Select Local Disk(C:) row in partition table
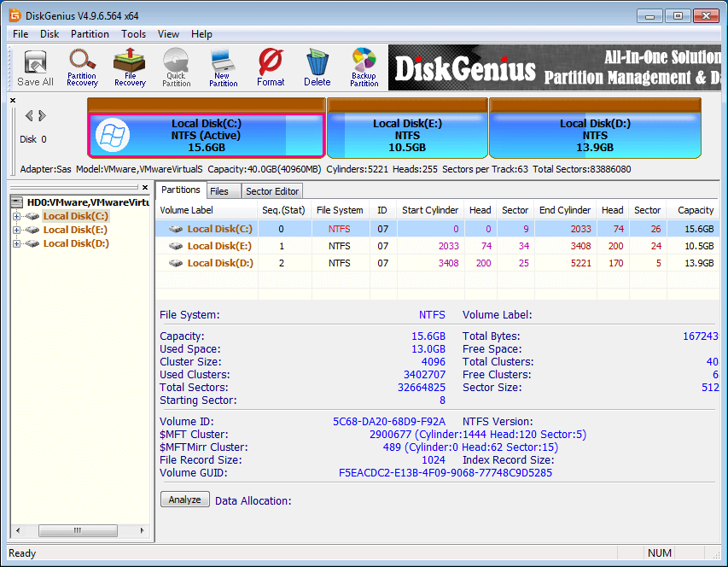This screenshot has width=728, height=567. click(437, 229)
